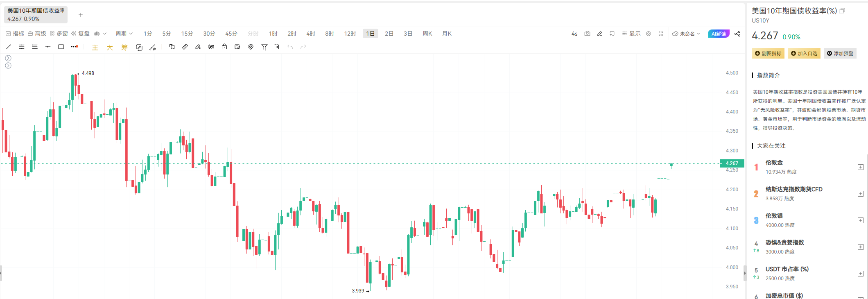Image resolution: width=868 pixels, height=299 pixels.
Task: Click the AI解读 button
Action: (x=719, y=34)
